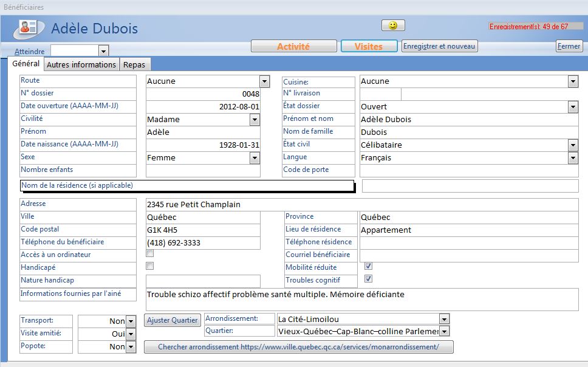Click the beneficiary contact card icon
The image size is (588, 367).
point(29,28)
